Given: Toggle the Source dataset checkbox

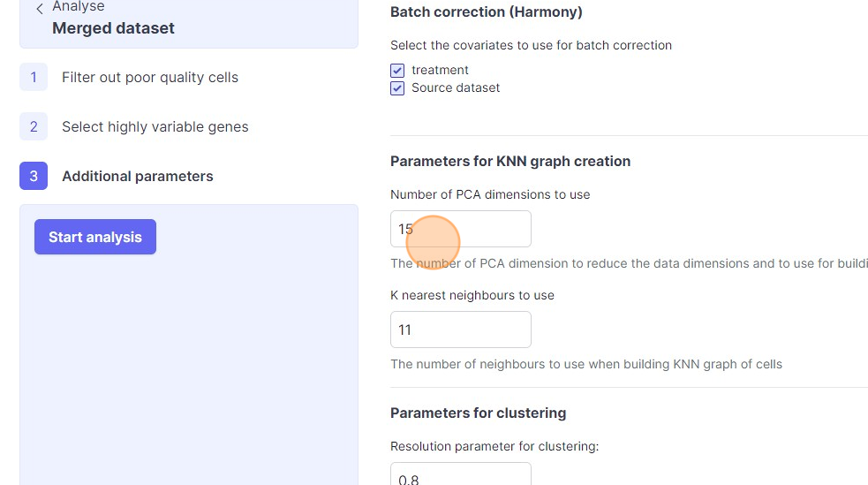Looking at the screenshot, I should (x=397, y=88).
